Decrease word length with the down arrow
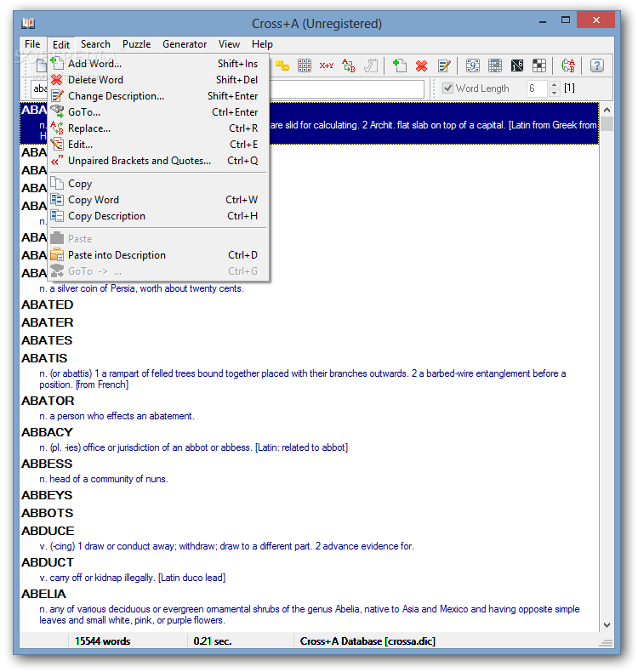Viewport: 638px width, 672px height. click(x=555, y=92)
